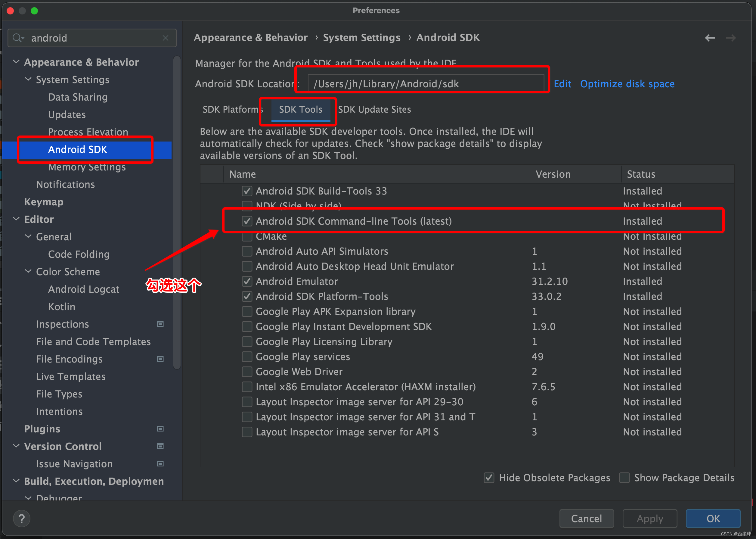This screenshot has height=539, width=756.
Task: Click the project-level icon beside Inspections
Action: pos(160,324)
